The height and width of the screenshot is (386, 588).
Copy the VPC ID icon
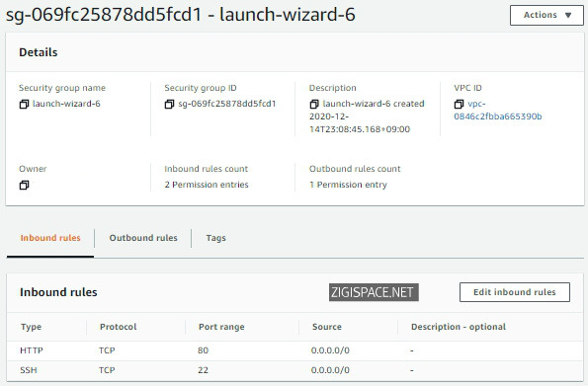(x=459, y=104)
